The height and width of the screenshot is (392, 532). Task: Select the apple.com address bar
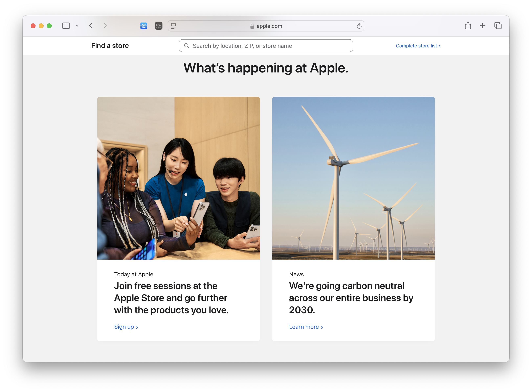(266, 26)
